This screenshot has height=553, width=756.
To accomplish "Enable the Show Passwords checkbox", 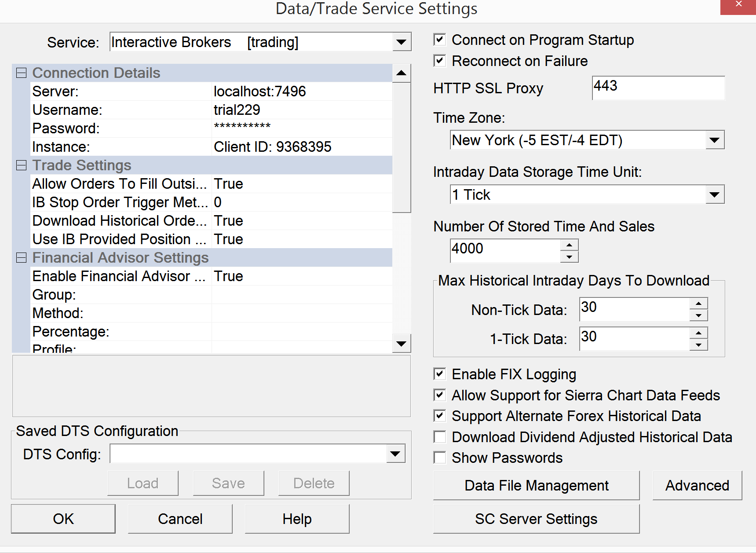I will pyautogui.click(x=440, y=458).
